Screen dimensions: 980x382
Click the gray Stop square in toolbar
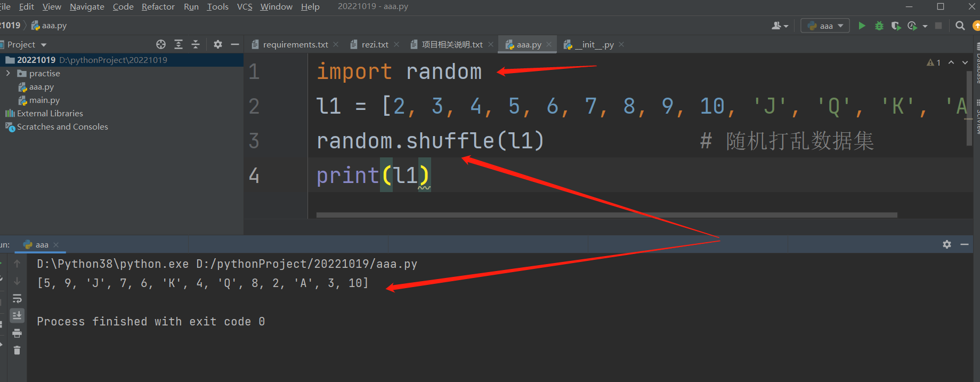click(x=938, y=26)
